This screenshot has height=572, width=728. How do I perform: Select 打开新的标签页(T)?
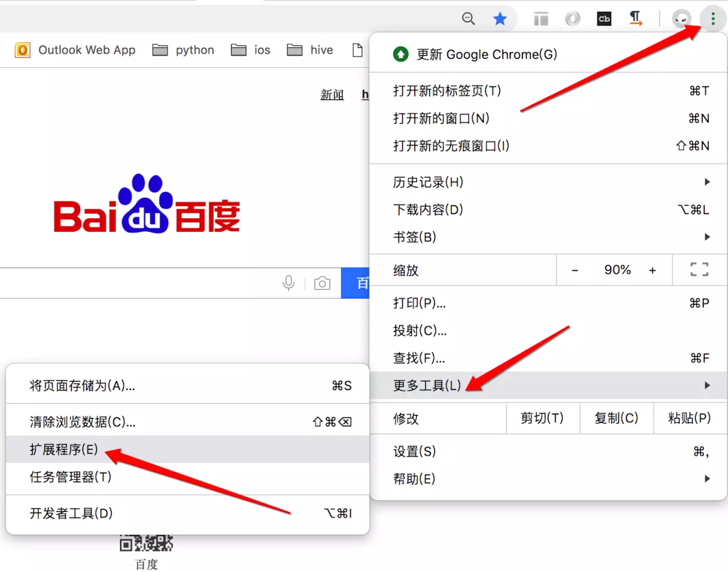(548, 91)
